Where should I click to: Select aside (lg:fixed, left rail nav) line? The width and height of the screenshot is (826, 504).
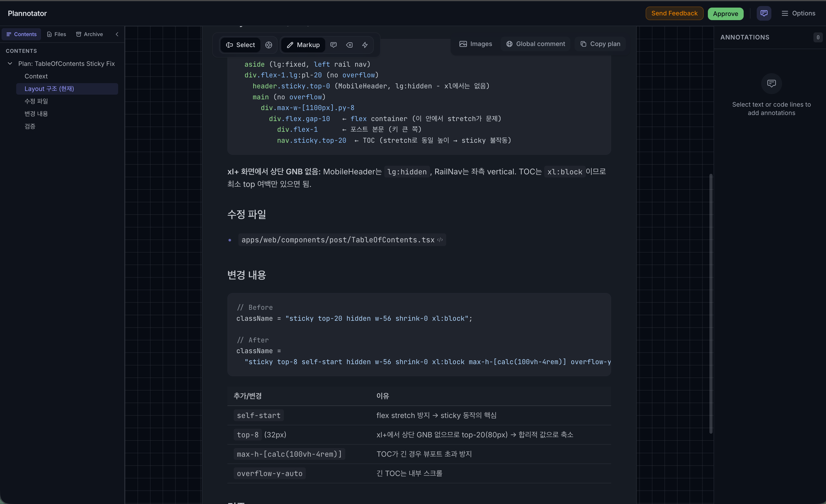[x=307, y=64]
